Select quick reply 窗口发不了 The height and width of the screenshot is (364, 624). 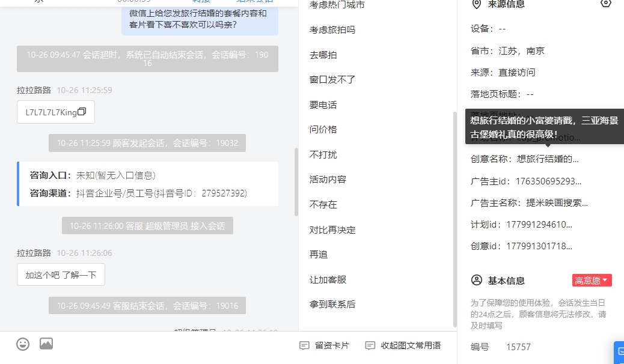tap(332, 79)
